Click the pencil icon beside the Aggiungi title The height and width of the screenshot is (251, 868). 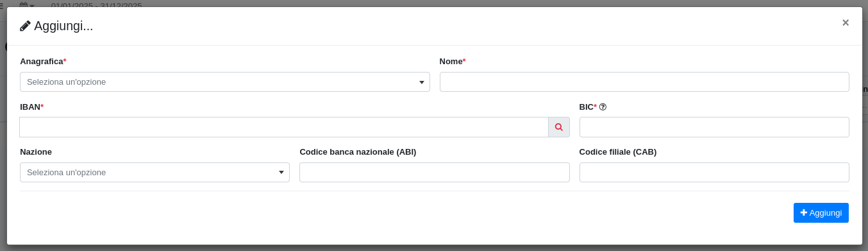point(26,26)
